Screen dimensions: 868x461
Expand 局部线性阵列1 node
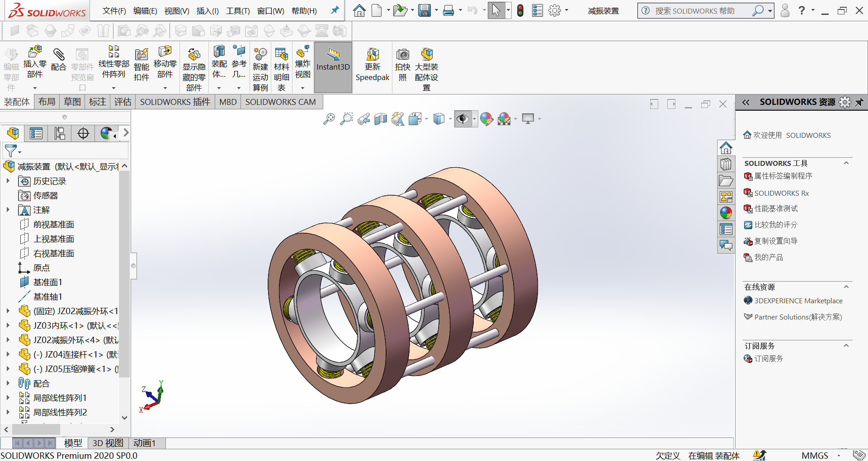[8, 398]
